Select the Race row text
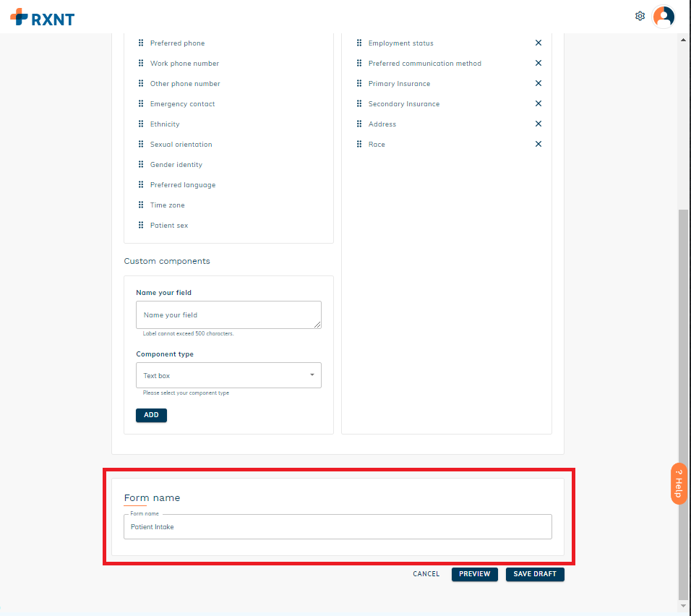Viewport: 691px width, 616px height. 377,145
